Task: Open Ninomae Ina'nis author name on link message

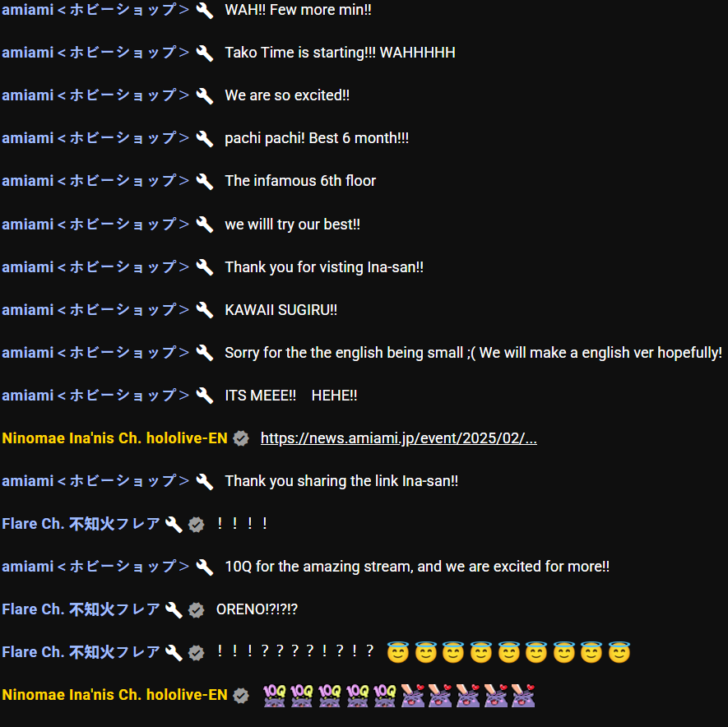Action: click(114, 438)
